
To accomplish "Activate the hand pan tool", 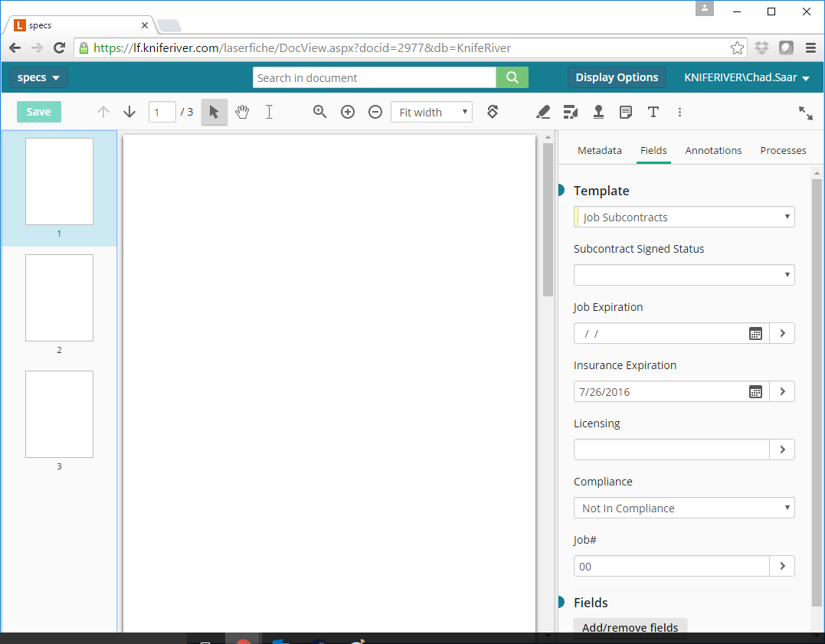I will 242,112.
